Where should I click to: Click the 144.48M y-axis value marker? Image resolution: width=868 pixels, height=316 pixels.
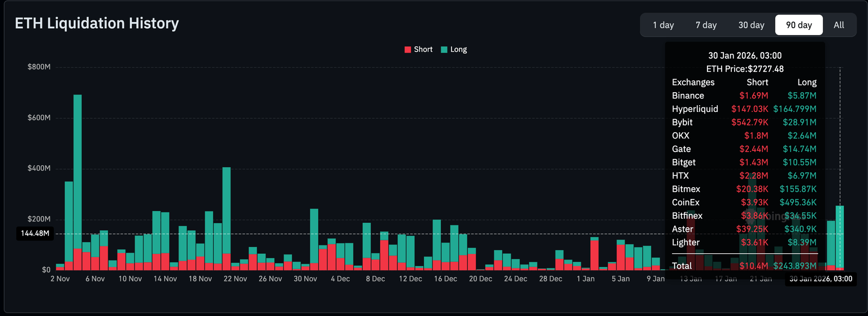(x=35, y=233)
